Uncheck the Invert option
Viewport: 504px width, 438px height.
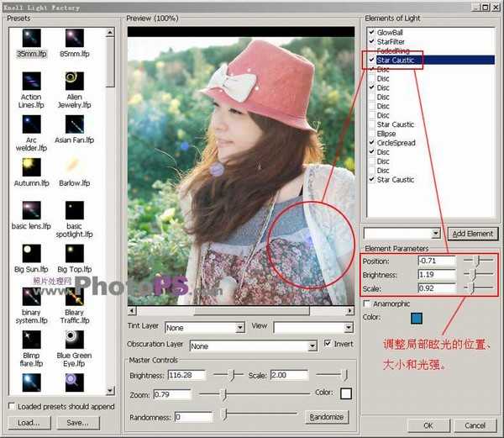coord(328,345)
